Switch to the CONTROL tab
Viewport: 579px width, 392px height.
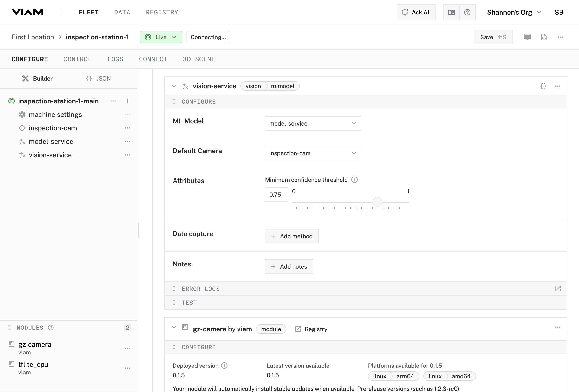click(77, 59)
